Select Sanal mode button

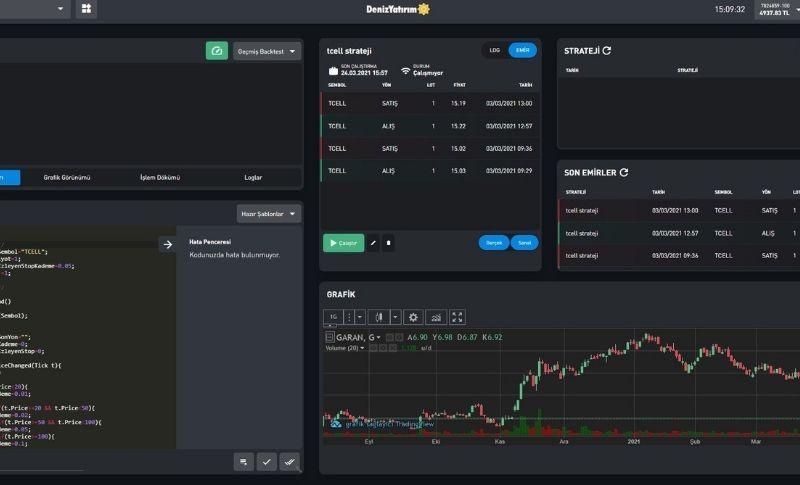(x=524, y=243)
